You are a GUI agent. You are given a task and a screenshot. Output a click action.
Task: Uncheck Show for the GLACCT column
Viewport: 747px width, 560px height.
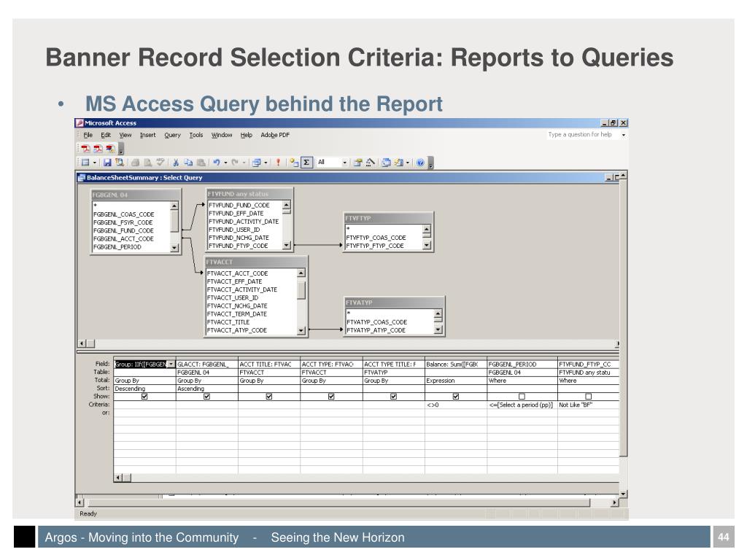point(206,396)
